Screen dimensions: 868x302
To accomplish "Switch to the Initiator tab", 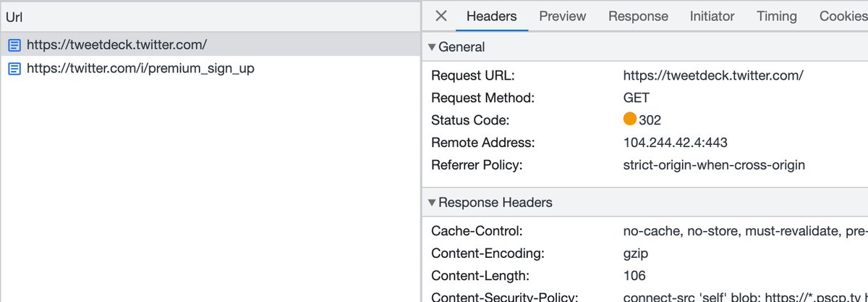I will click(712, 16).
